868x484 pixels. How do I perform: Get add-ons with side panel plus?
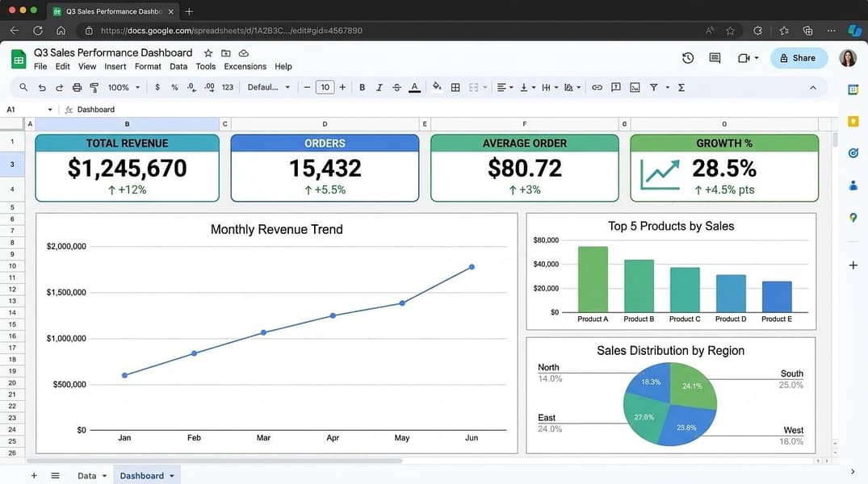853,265
